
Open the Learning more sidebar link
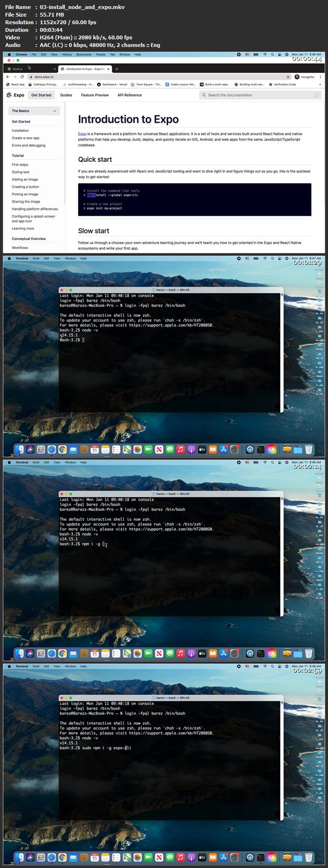coord(23,229)
